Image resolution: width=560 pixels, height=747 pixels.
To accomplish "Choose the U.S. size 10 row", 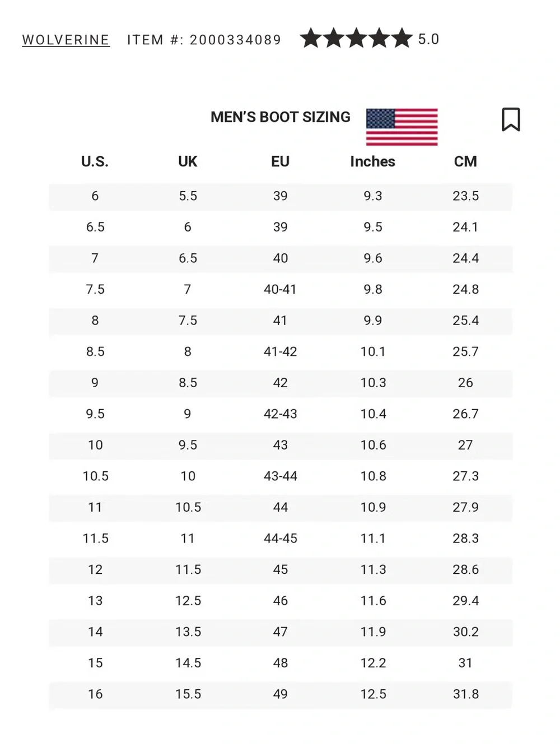I will tap(281, 445).
